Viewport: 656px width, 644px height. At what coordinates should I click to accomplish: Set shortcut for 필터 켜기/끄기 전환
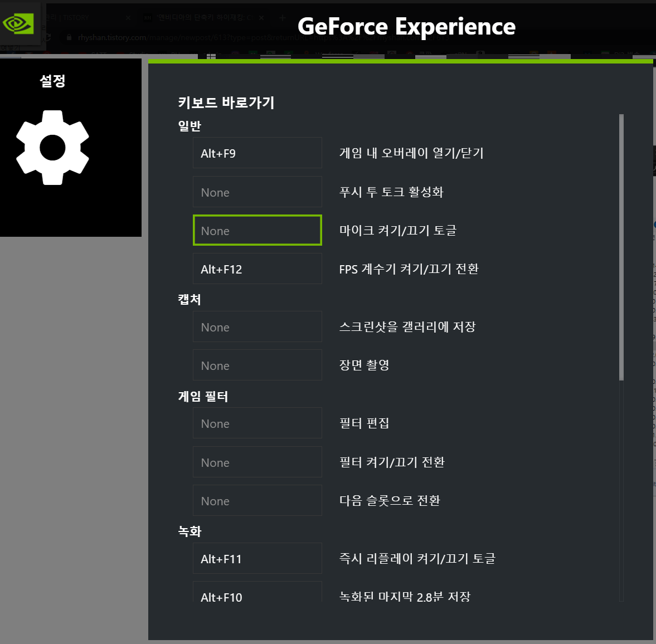257,462
